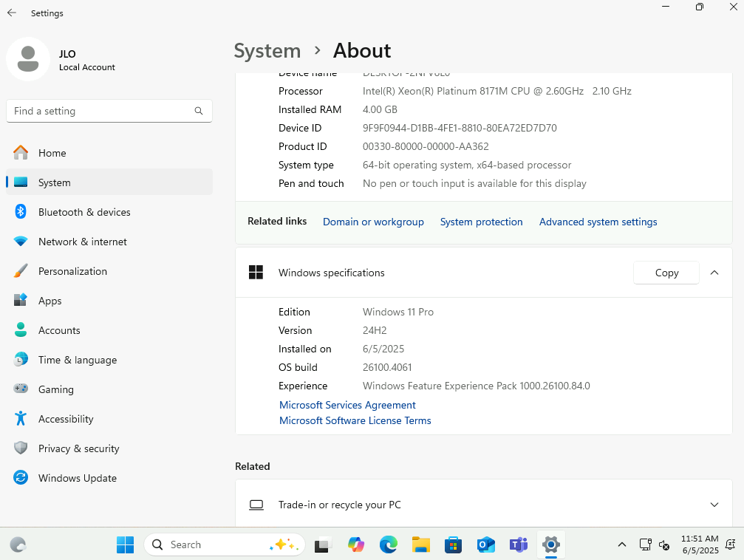Click the Home icon in the sidebar
This screenshot has width=744, height=560.
[21, 152]
